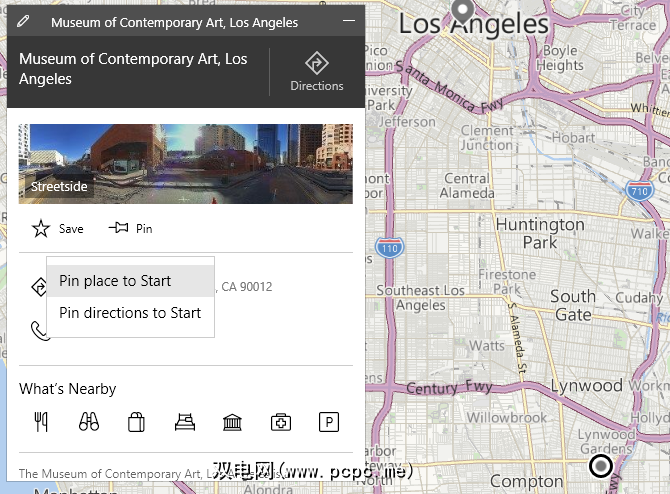This screenshot has width=670, height=494.
Task: Click the Southeast Los Angeles map label
Action: pos(420,297)
